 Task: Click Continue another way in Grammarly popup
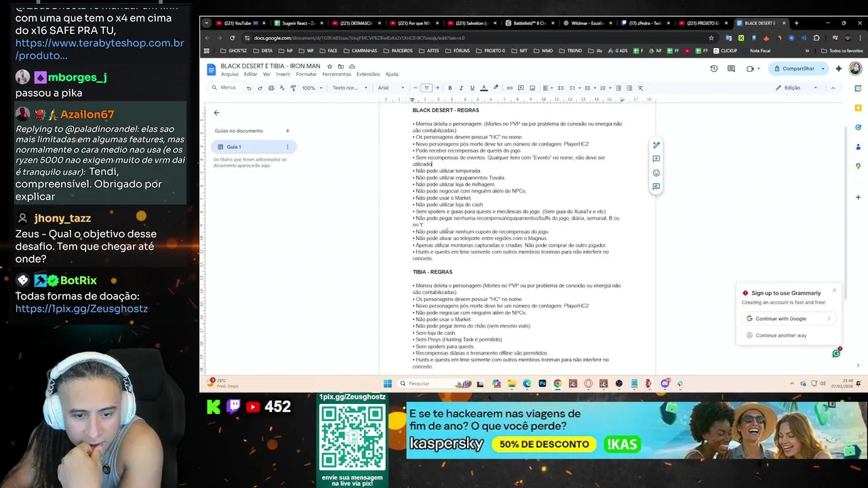(776, 335)
